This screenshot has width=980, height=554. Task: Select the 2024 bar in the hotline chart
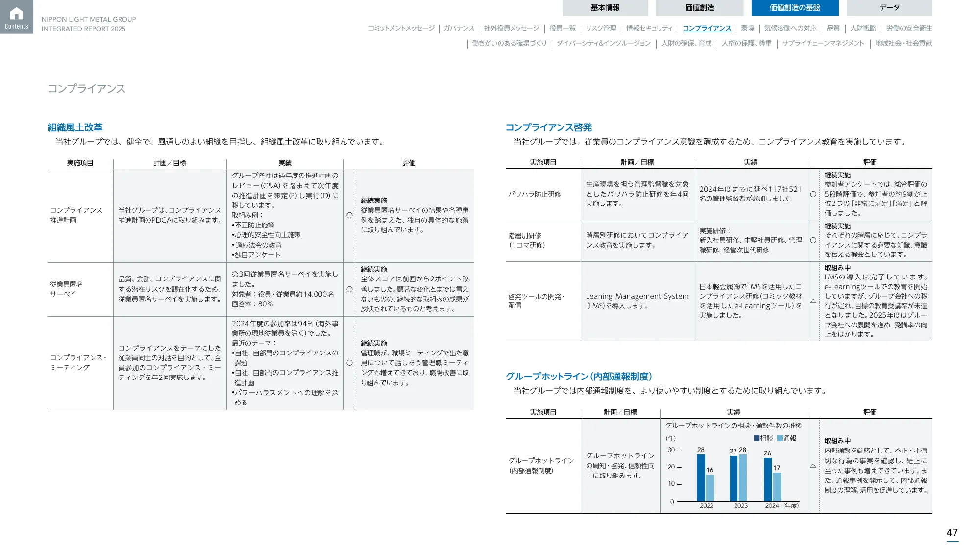tap(767, 478)
